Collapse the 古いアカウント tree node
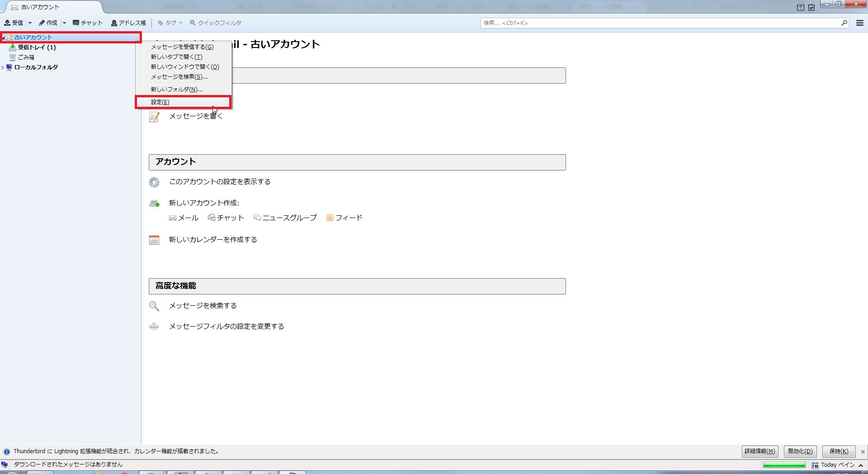 click(x=3, y=38)
